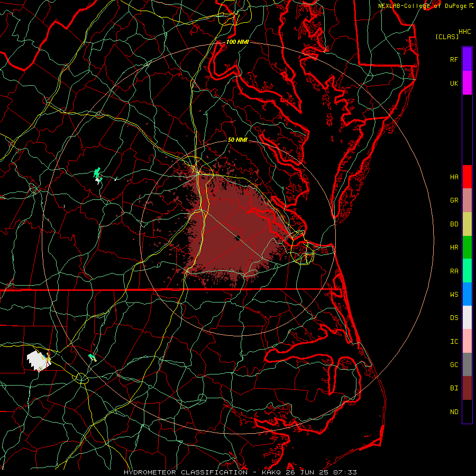Click the 'BD' legend label

454,224
